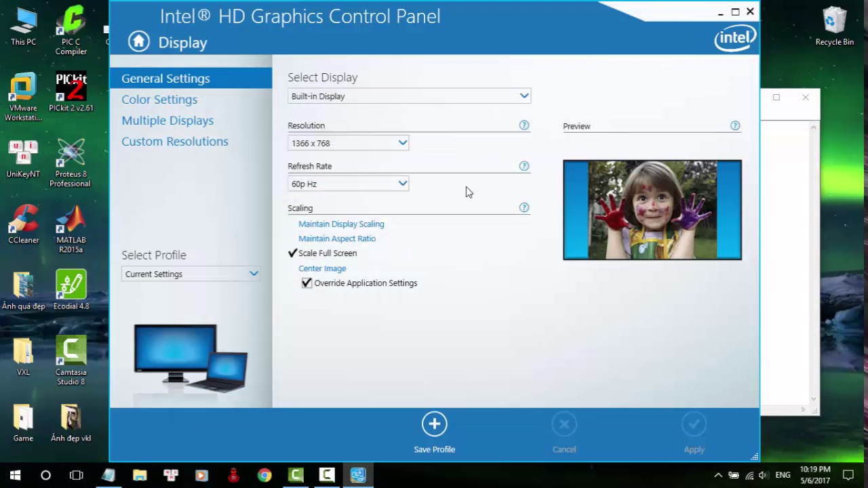868x488 pixels.
Task: Open the Resolution 1366 x 768 dropdown
Action: [x=348, y=143]
